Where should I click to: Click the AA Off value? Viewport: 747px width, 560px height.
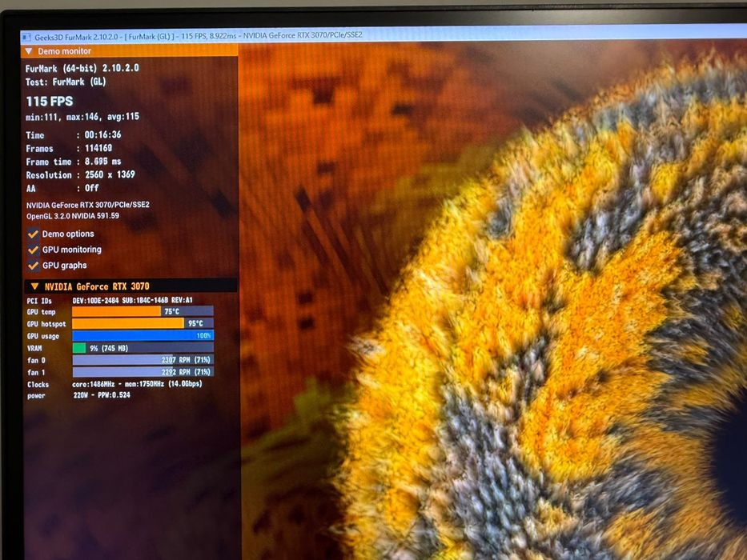point(92,188)
